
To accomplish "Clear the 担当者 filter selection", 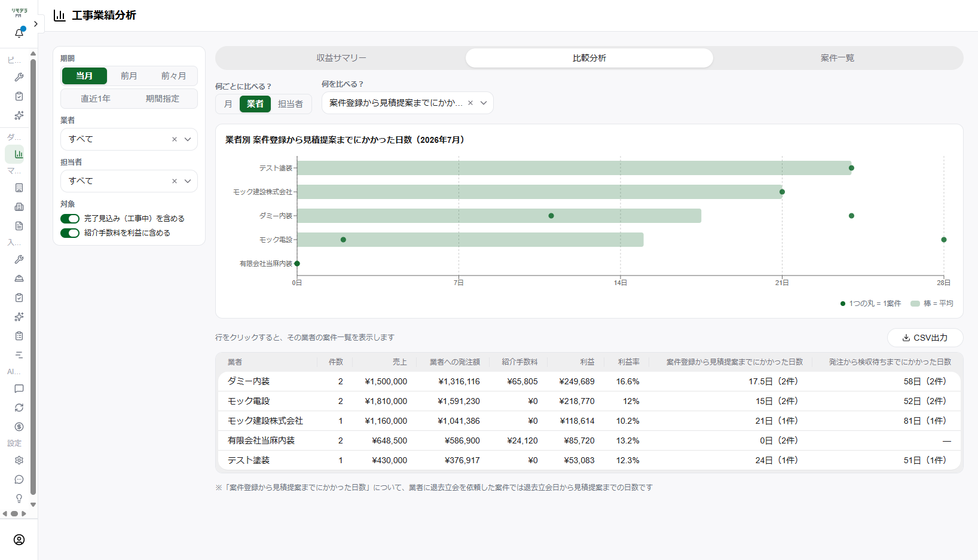I will [175, 181].
